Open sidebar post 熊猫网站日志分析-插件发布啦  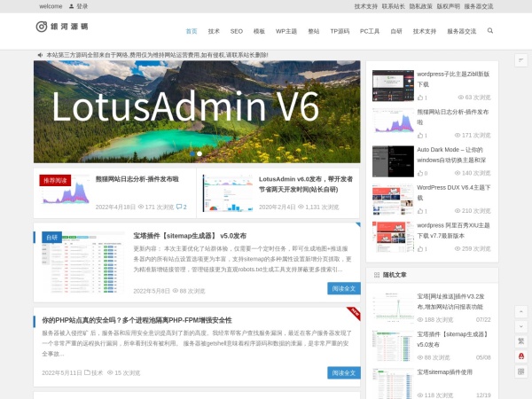(452, 117)
